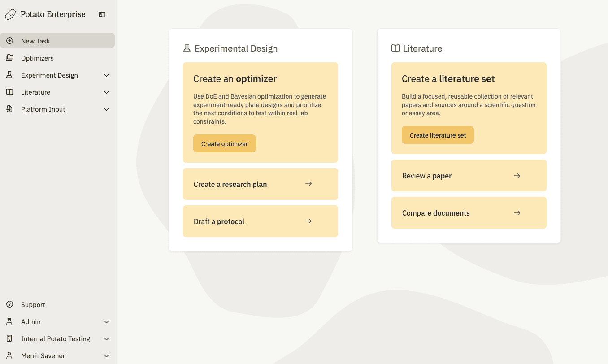Click the Create an optimizer heading
The height and width of the screenshot is (364, 608).
[235, 79]
